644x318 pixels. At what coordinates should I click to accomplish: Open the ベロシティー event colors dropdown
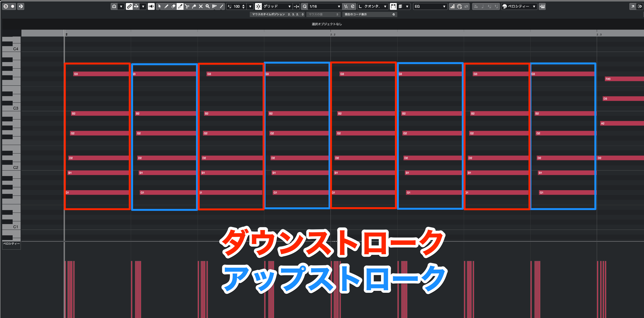click(519, 6)
